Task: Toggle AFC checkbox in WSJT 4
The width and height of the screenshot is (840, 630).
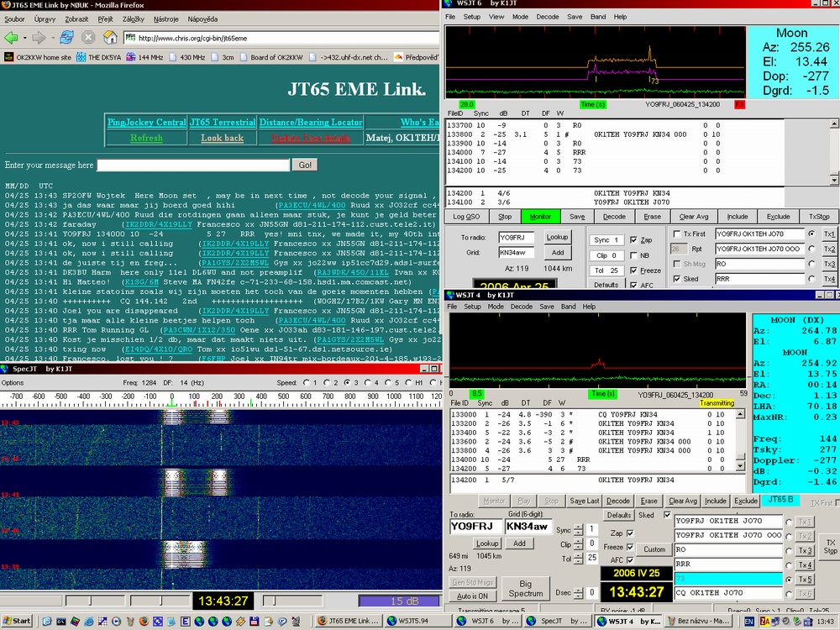Action: pyautogui.click(x=630, y=559)
